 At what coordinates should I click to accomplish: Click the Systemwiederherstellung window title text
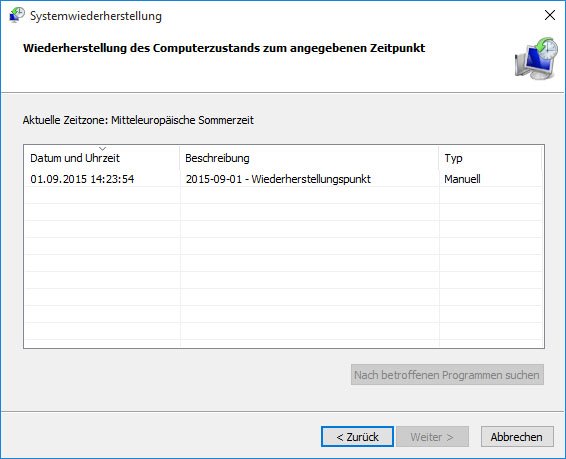[96, 16]
